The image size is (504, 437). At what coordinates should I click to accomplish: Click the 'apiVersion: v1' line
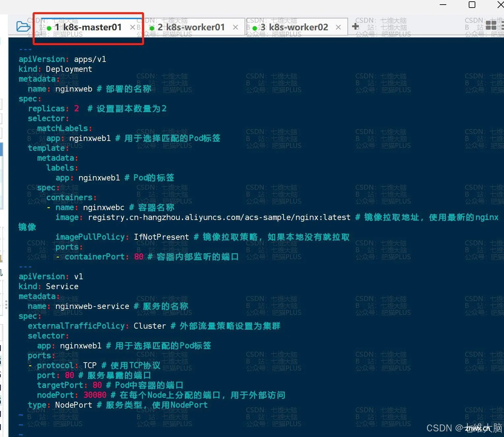[x=51, y=277]
